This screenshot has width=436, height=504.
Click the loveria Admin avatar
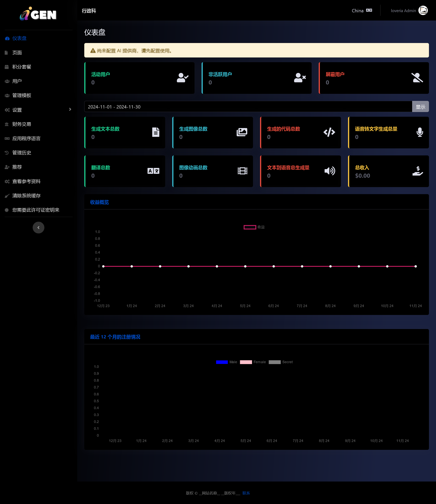(423, 10)
